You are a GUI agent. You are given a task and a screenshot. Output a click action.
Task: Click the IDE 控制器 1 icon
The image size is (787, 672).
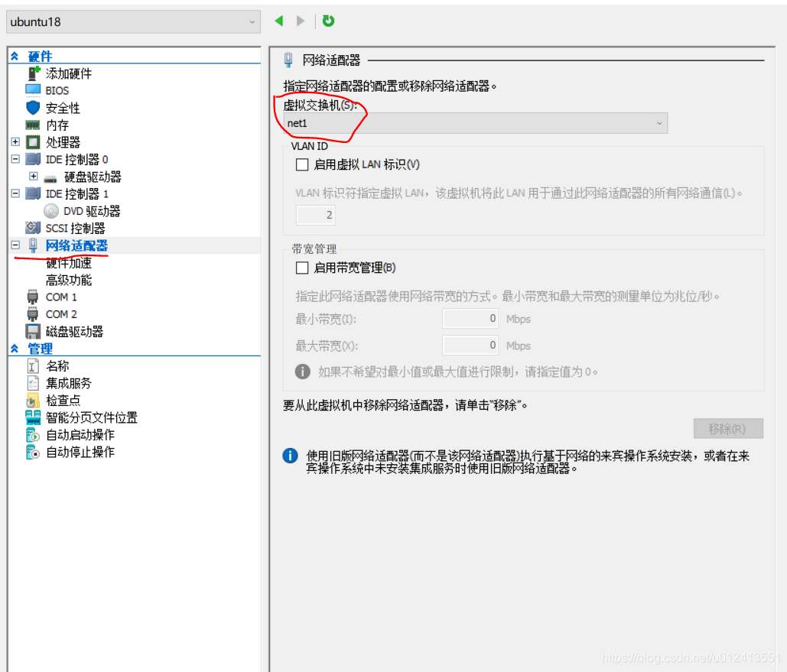[33, 193]
